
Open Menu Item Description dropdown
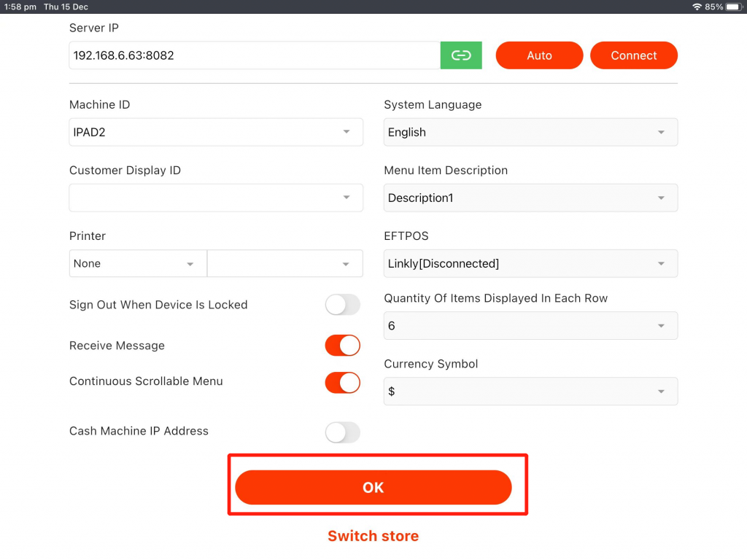click(x=530, y=198)
